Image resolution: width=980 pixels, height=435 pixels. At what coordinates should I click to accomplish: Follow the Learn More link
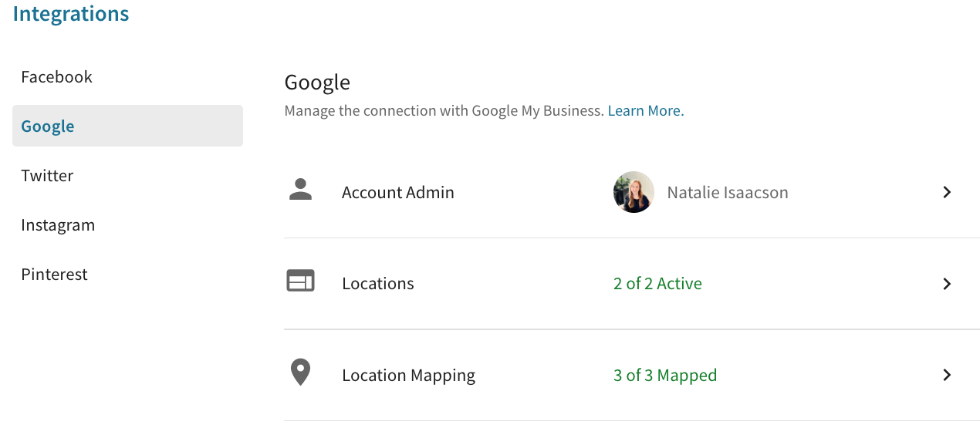pos(646,110)
